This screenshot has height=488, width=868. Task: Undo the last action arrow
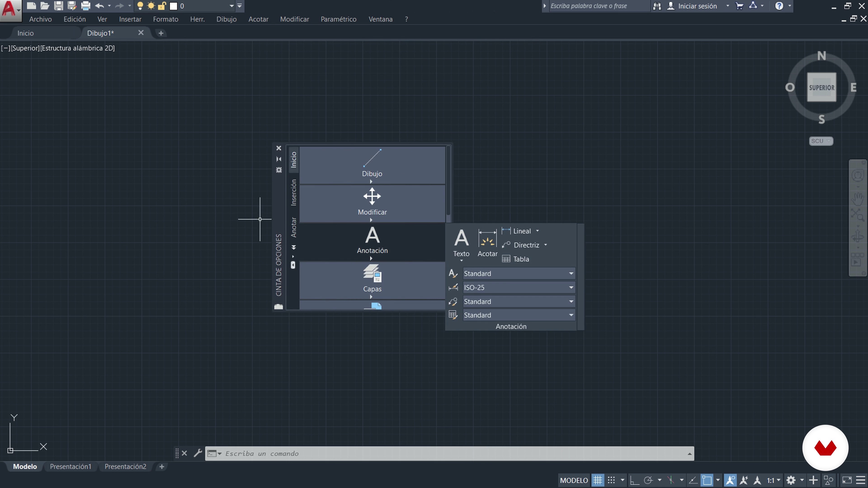click(99, 6)
